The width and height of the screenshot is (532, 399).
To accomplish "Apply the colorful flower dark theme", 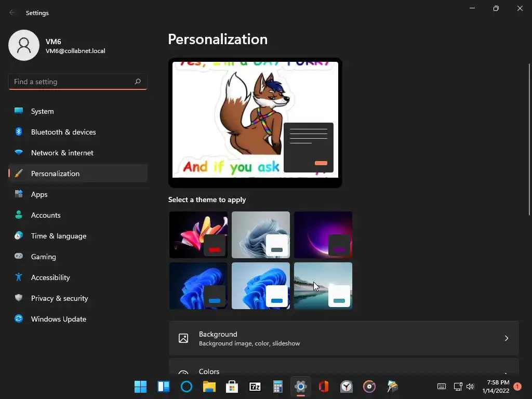I will coord(198,235).
